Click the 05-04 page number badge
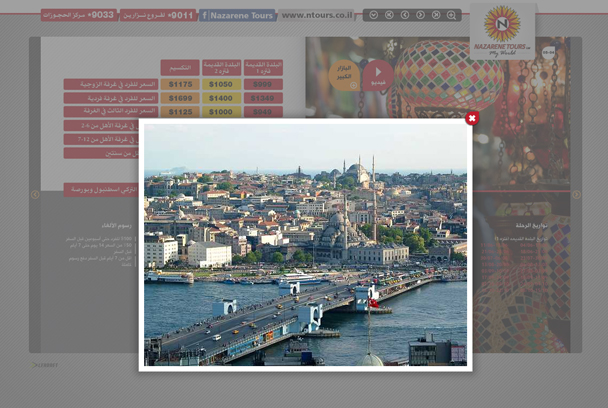 pos(548,52)
